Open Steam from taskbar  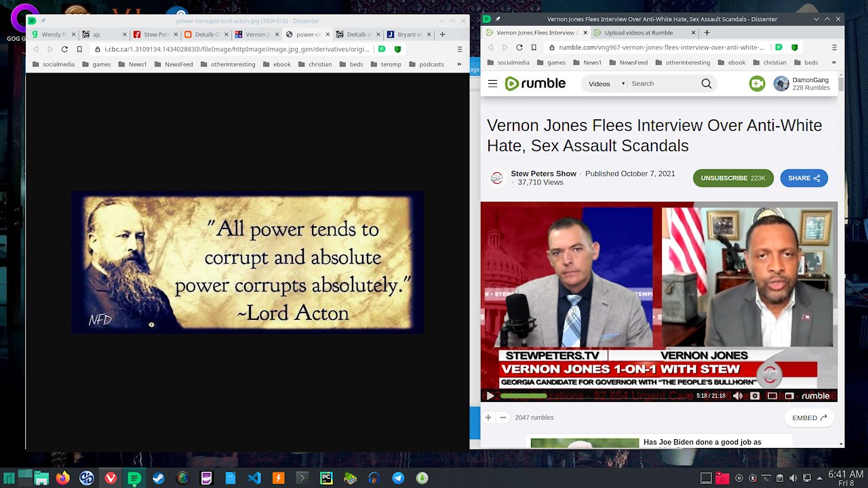tap(158, 478)
